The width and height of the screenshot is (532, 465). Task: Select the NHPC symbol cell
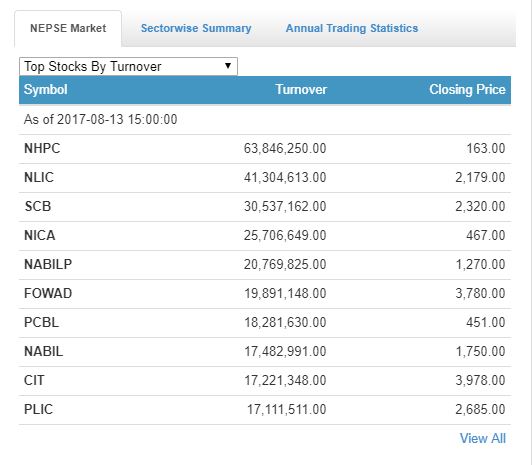click(x=42, y=149)
